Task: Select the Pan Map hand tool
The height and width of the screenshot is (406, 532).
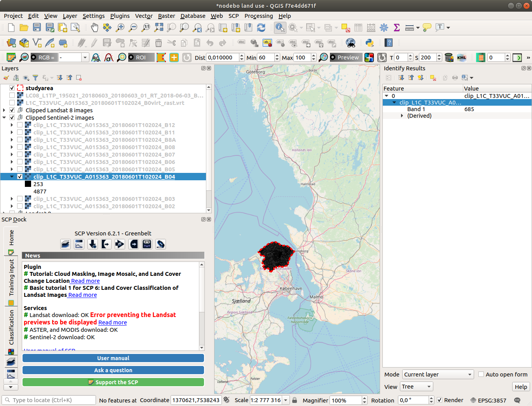Action: click(x=94, y=28)
